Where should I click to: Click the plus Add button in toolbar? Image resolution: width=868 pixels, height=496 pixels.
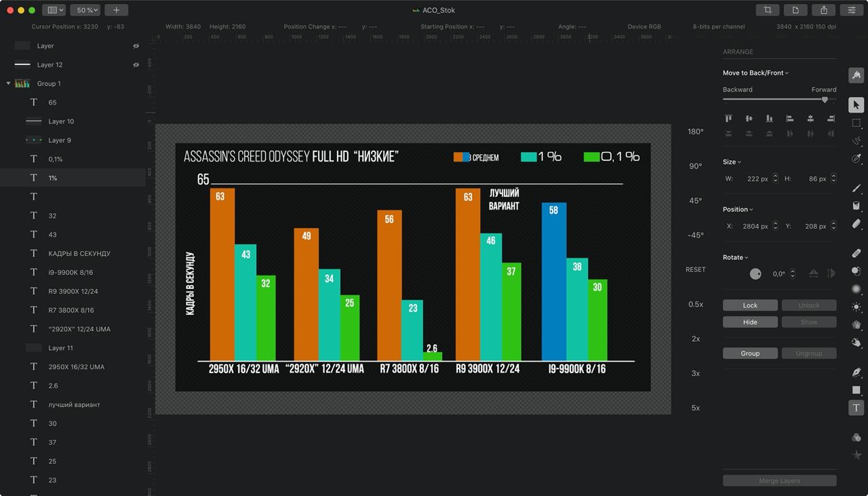pos(116,10)
